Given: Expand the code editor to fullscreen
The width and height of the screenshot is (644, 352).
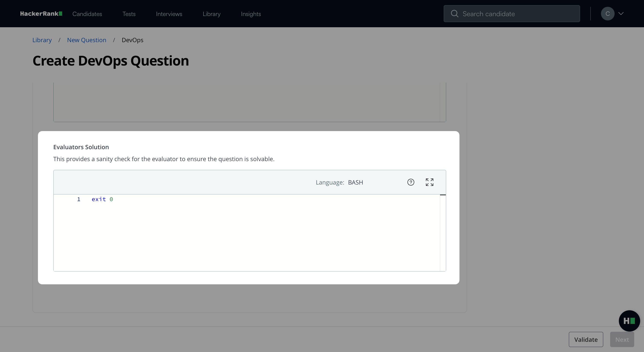Looking at the screenshot, I should point(429,182).
